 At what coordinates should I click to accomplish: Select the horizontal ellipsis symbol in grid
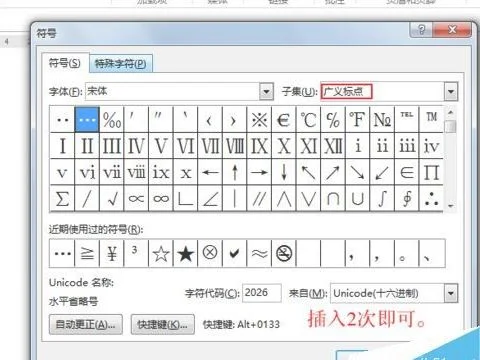[x=87, y=119]
